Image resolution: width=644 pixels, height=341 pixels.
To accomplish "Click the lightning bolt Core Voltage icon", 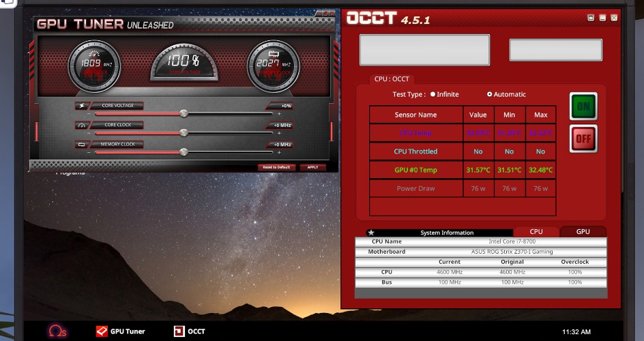I will pyautogui.click(x=81, y=106).
